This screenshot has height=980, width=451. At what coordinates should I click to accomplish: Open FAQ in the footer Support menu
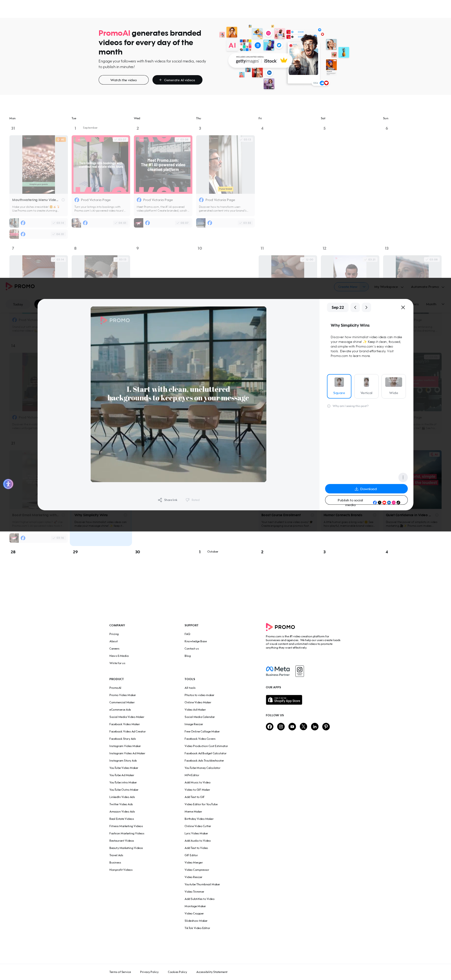point(187,634)
